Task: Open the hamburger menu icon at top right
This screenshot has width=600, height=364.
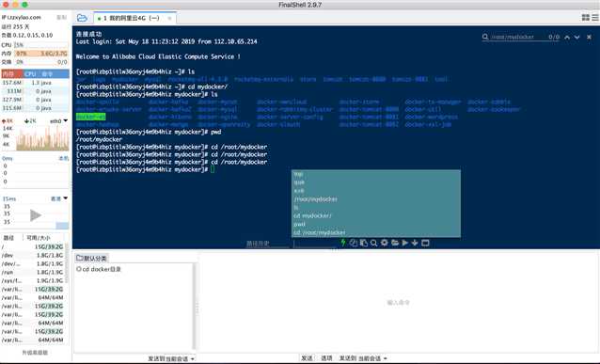Action: pos(595,18)
